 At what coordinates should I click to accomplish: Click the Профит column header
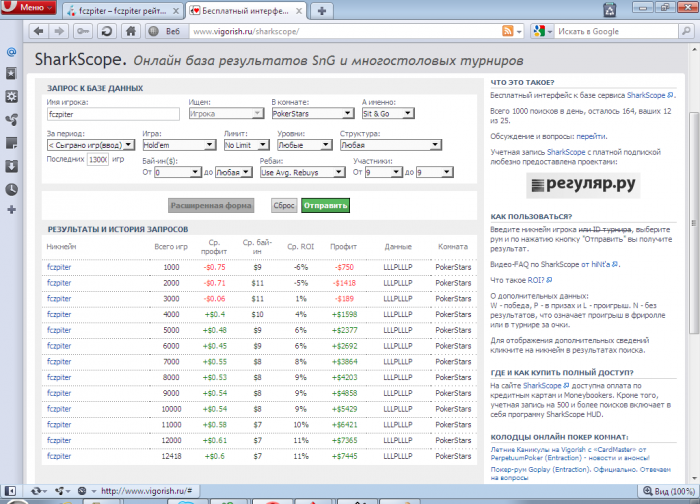(343, 246)
